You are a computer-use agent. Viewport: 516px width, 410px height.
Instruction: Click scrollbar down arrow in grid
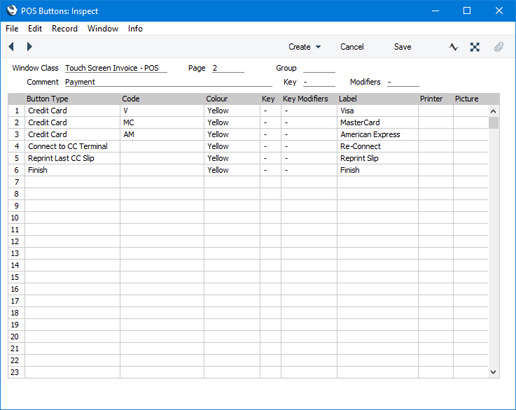click(x=493, y=372)
